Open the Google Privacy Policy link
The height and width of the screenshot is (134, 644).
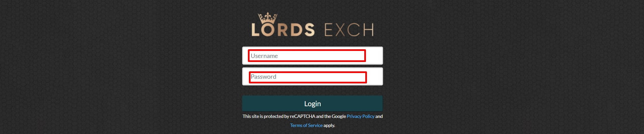[x=361, y=116]
